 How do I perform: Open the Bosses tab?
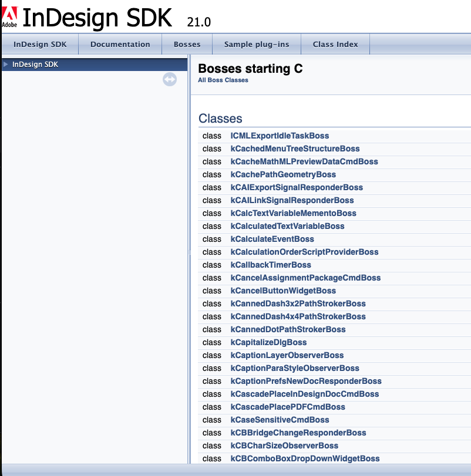pyautogui.click(x=187, y=44)
